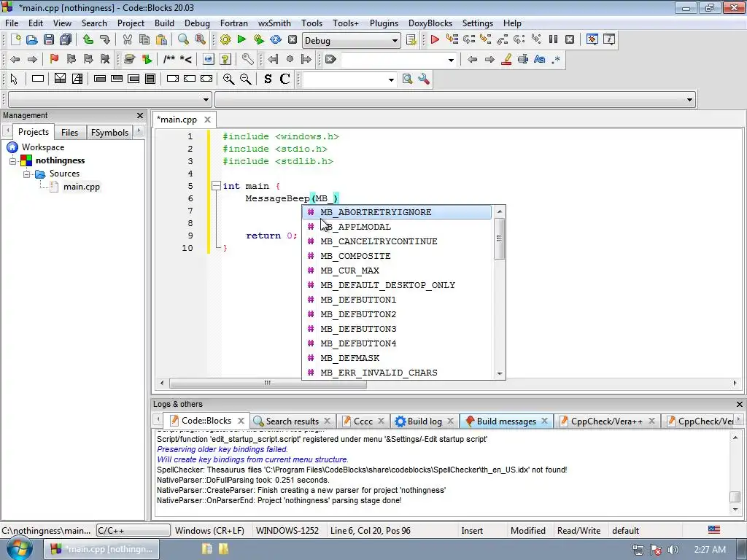
Task: Open the third toolbar combo box dropdown
Action: tap(391, 79)
